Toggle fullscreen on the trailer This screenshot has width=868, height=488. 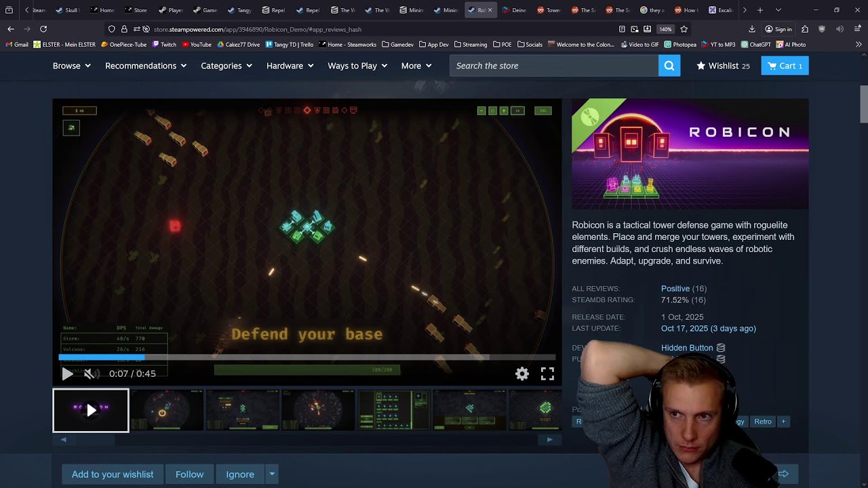click(547, 373)
